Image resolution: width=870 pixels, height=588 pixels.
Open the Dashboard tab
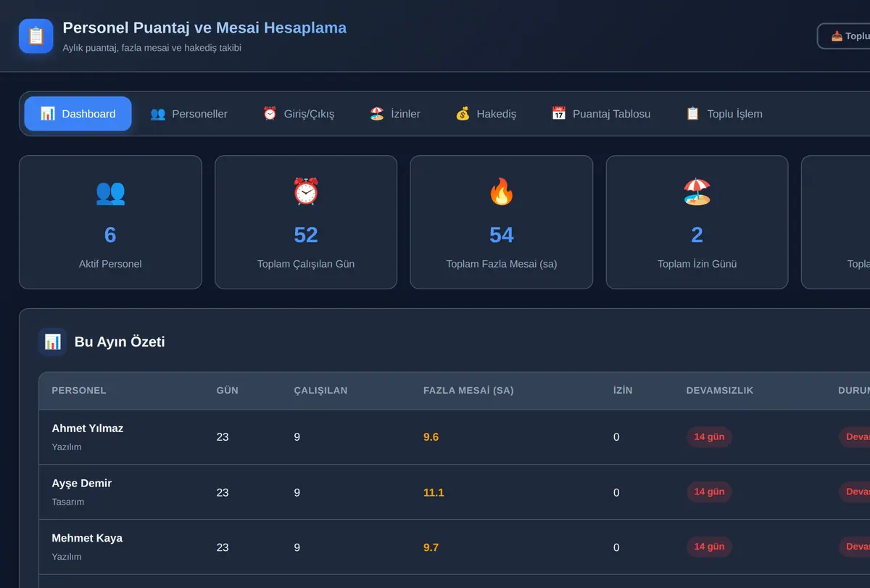[x=78, y=114]
